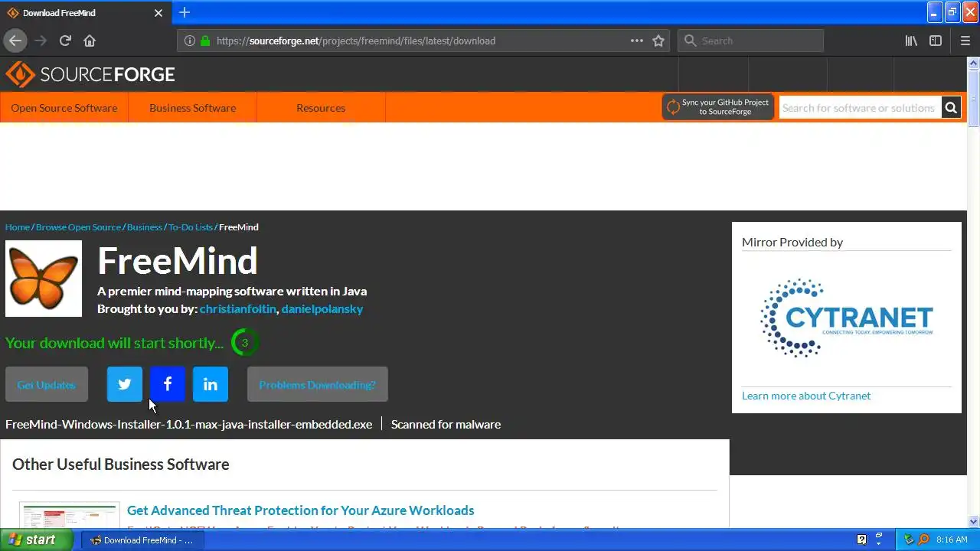Open Get Advanced Threat Protection Azure link
980x551 pixels.
[301, 510]
